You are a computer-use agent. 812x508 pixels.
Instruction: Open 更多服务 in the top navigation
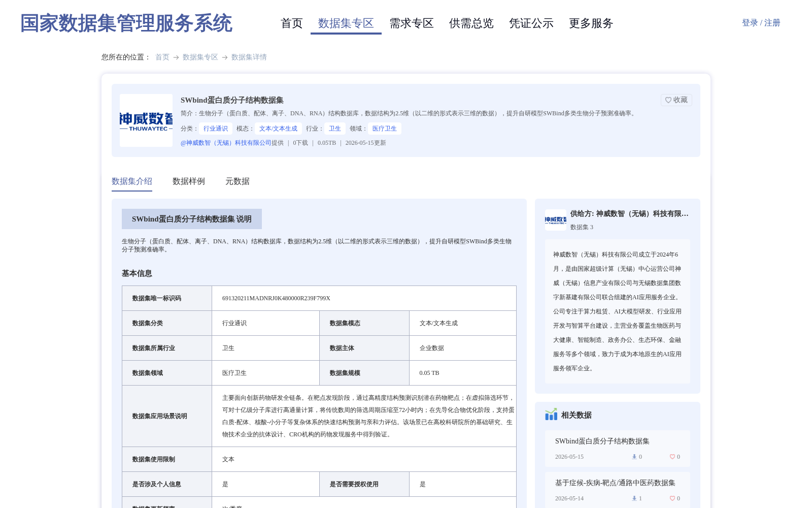click(x=591, y=23)
